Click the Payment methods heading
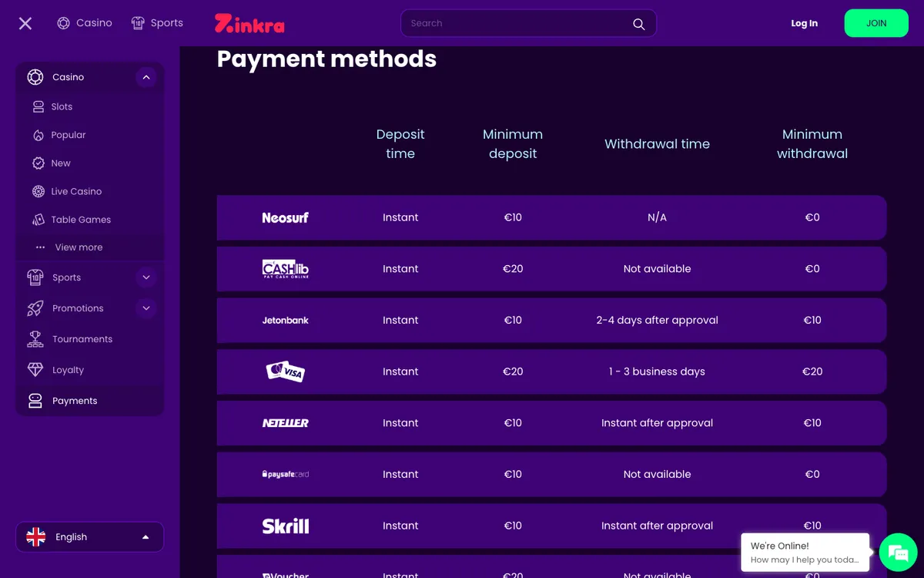Image resolution: width=924 pixels, height=578 pixels. click(x=326, y=59)
